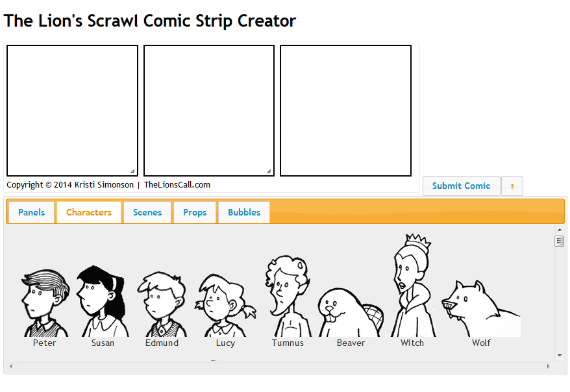The height and width of the screenshot is (392, 570).
Task: Select the Characters tab
Action: (x=89, y=212)
